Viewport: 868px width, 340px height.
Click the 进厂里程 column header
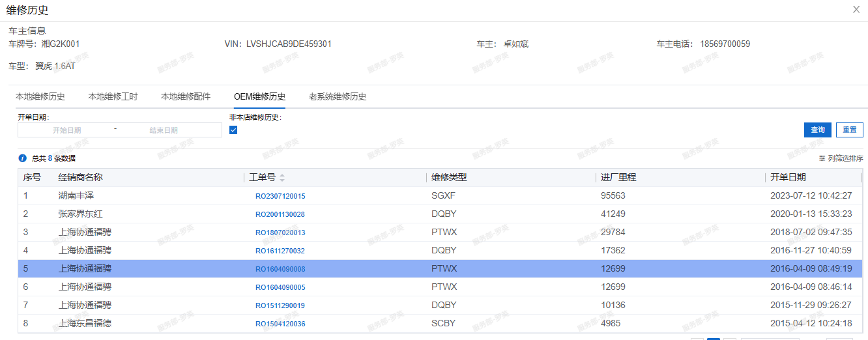[x=618, y=177]
